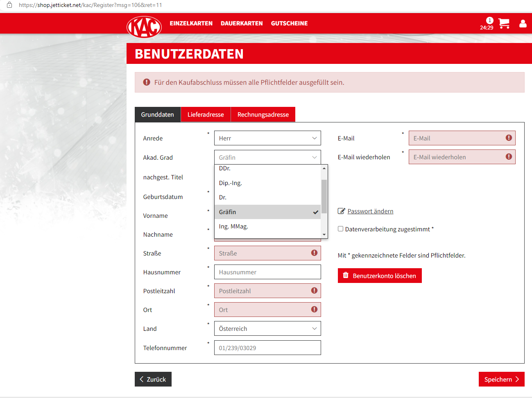The image size is (532, 398).
Task: Switch to the Lieferadresse tab
Action: 206,115
